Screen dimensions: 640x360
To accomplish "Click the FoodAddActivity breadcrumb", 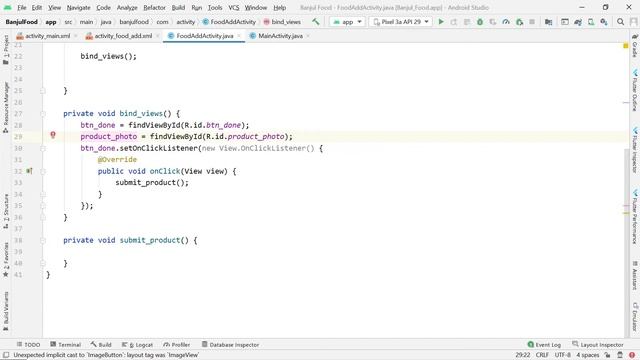I will [x=229, y=22].
